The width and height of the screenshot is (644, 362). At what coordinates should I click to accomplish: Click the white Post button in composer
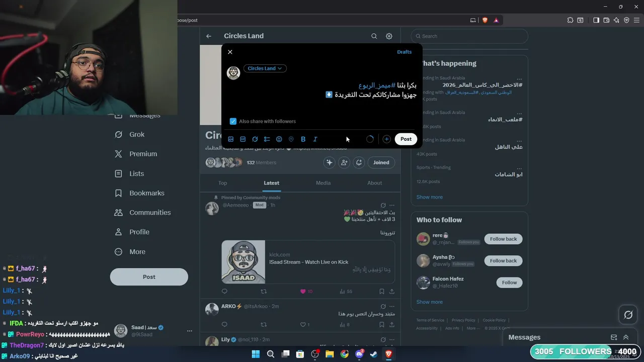coord(406,139)
